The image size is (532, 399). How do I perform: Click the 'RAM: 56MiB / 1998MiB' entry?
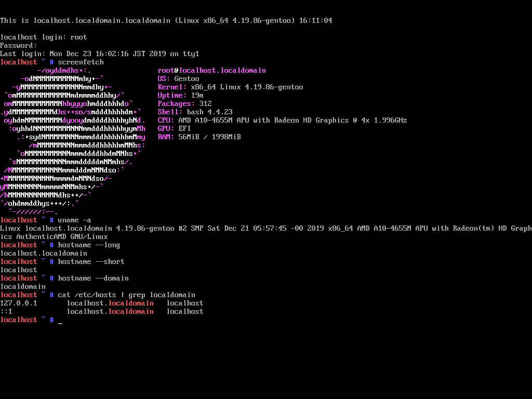coord(197,137)
